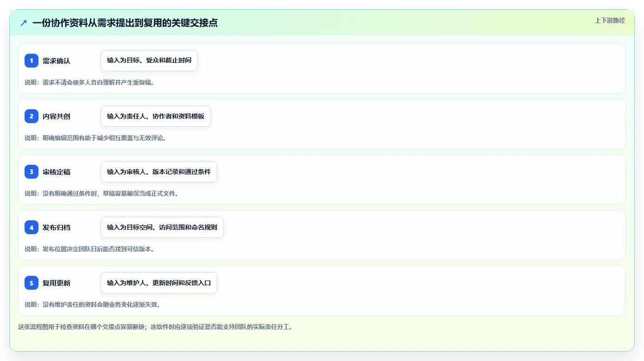644x361 pixels.
Task: Click the 输入为目标空间、访问范围和命名规则 chip
Action: [x=162, y=227]
